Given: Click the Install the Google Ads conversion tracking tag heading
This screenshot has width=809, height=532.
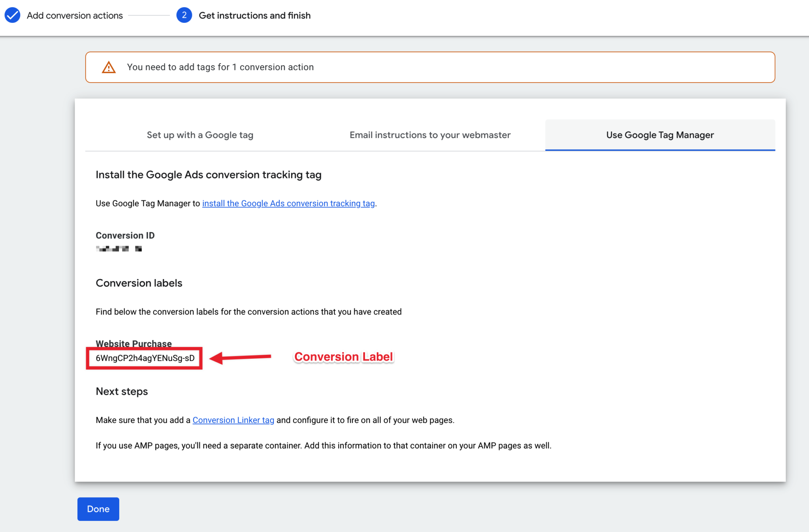Looking at the screenshot, I should click(x=209, y=174).
